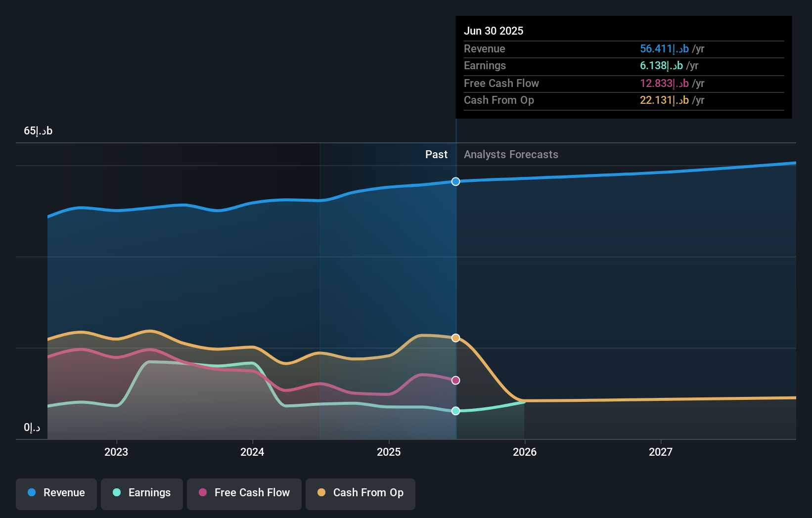Select the orange Cash From Op chart marker

coord(455,338)
